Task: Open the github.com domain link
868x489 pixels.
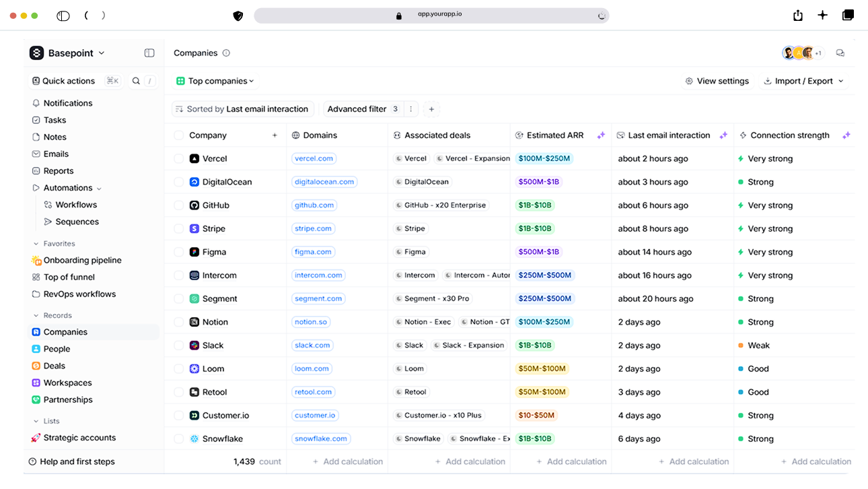Action: click(x=314, y=205)
